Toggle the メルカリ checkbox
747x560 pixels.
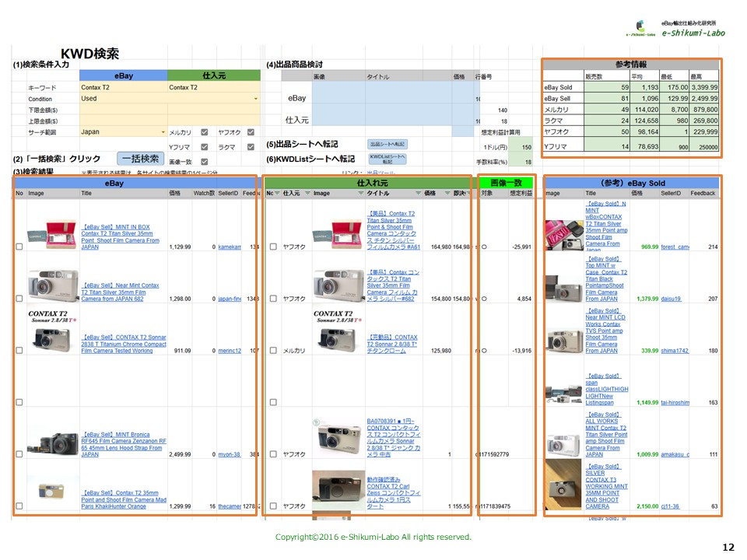pos(205,132)
